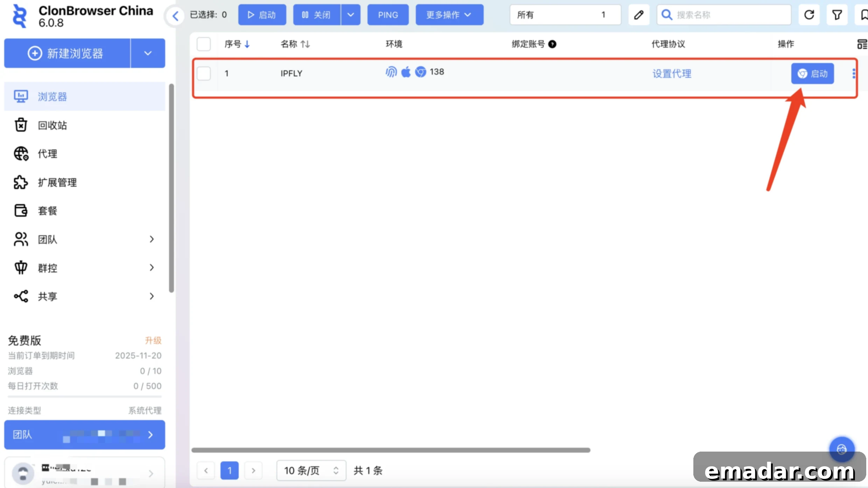Viewport: 868px width, 488px height.
Task: Click the 代理协议 column header
Action: (668, 44)
